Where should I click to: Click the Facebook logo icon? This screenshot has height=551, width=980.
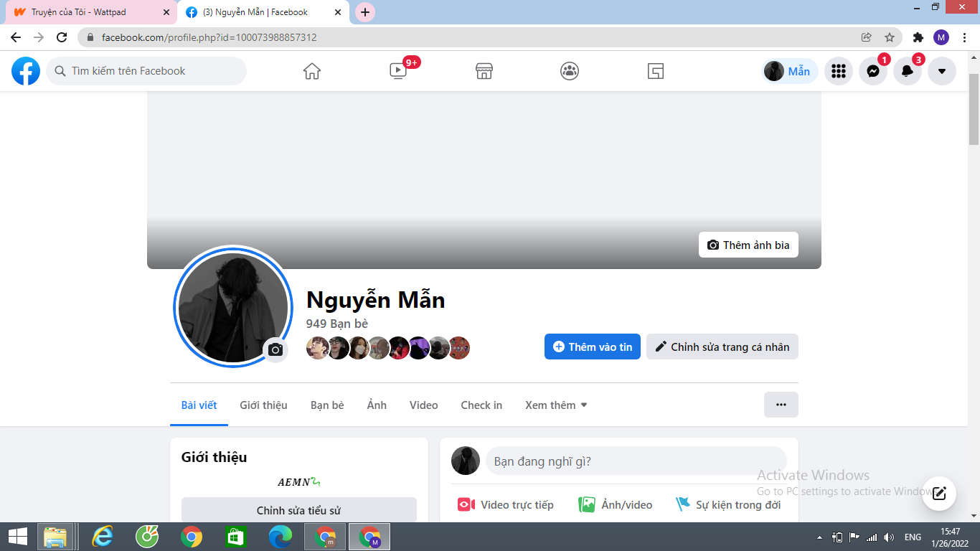click(x=26, y=71)
